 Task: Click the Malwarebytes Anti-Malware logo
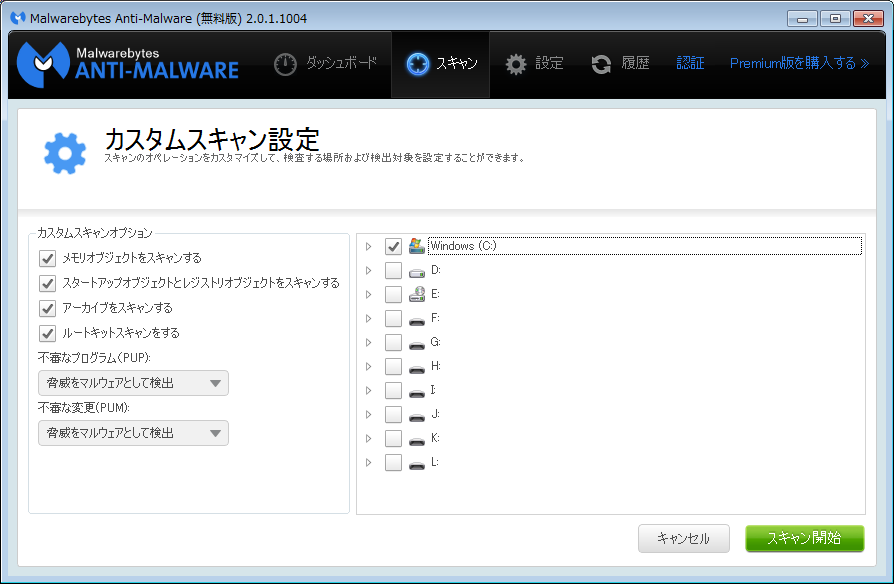(x=128, y=64)
